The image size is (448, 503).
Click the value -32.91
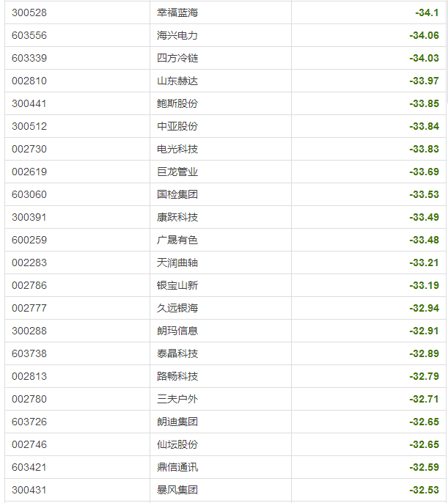(x=424, y=331)
